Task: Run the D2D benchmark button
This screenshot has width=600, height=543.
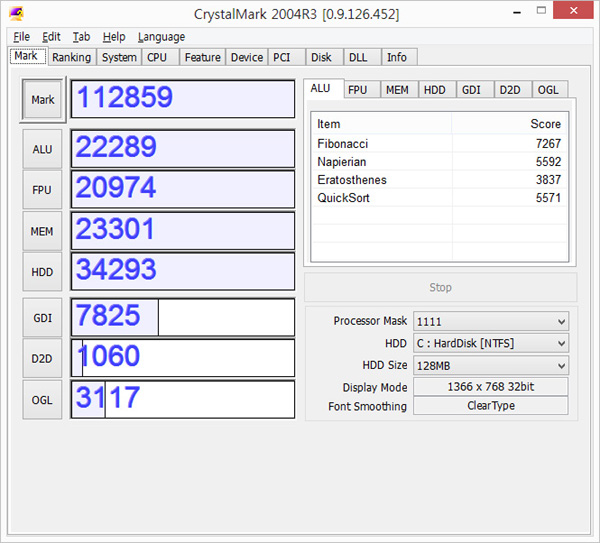Action: 42,358
